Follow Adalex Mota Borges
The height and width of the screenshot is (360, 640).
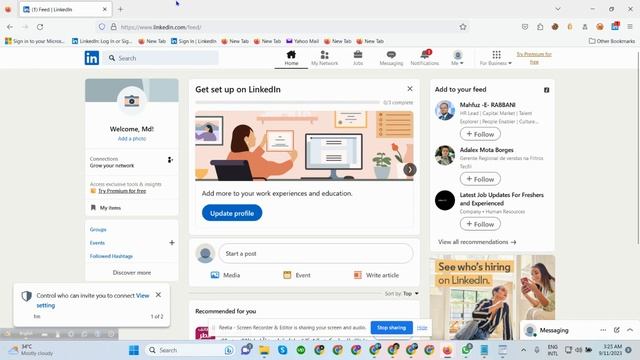[480, 179]
